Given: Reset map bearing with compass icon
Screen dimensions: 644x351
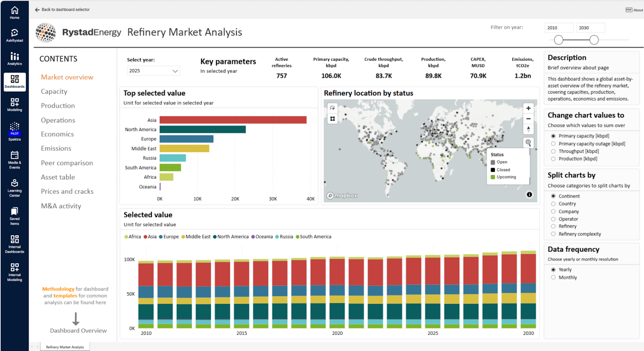Looking at the screenshot, I should (x=528, y=129).
